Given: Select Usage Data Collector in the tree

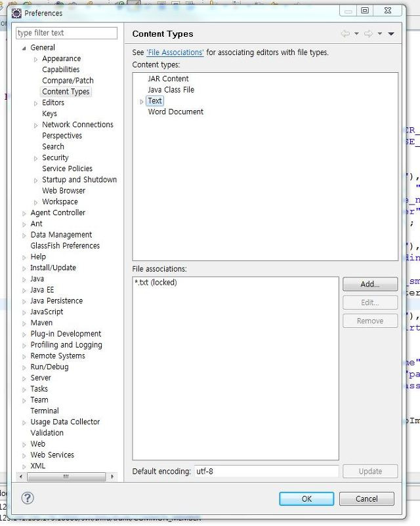Looking at the screenshot, I should [x=65, y=422].
